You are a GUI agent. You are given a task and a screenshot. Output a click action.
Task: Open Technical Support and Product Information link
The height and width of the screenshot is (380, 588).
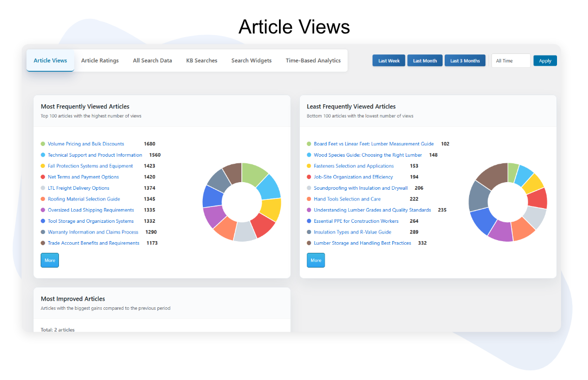coord(95,155)
